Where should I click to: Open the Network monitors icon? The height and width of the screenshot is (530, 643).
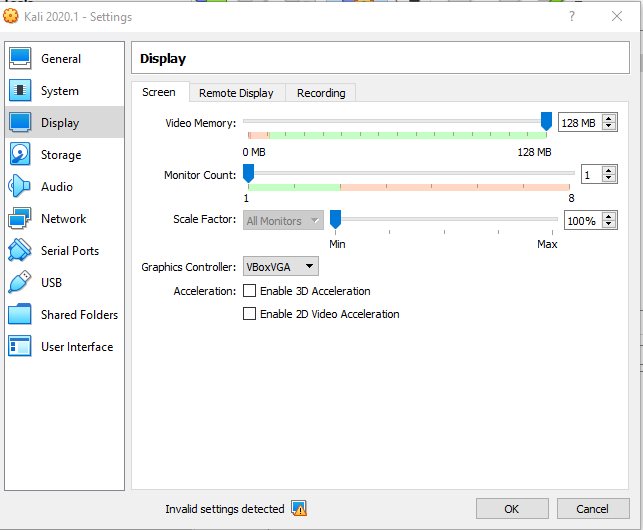click(20, 218)
